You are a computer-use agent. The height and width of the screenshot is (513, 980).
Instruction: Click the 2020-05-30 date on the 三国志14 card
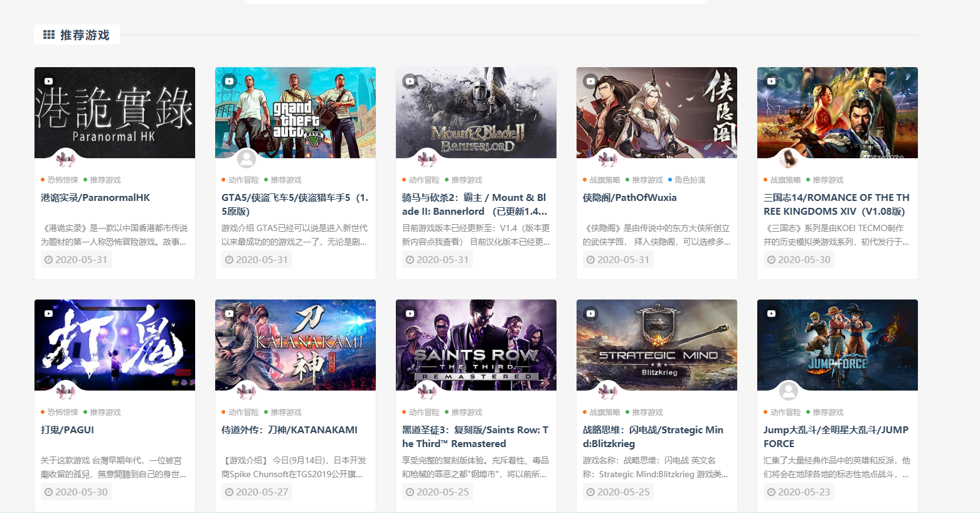[x=799, y=260]
